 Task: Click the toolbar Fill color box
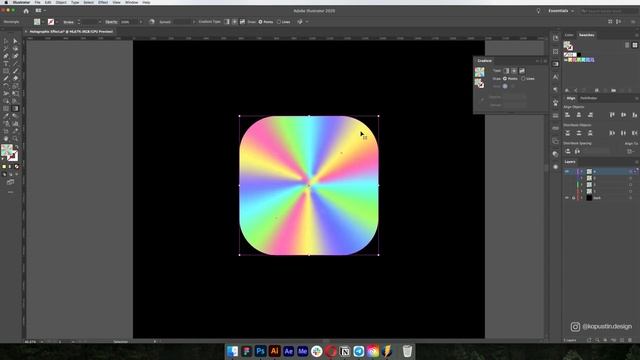pyautogui.click(x=7, y=150)
